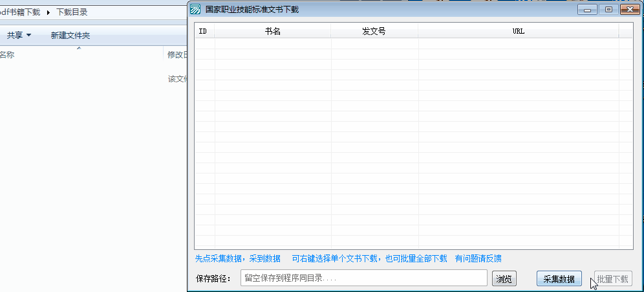Expand the breadcrumb arrow before 下载目录

[48, 12]
